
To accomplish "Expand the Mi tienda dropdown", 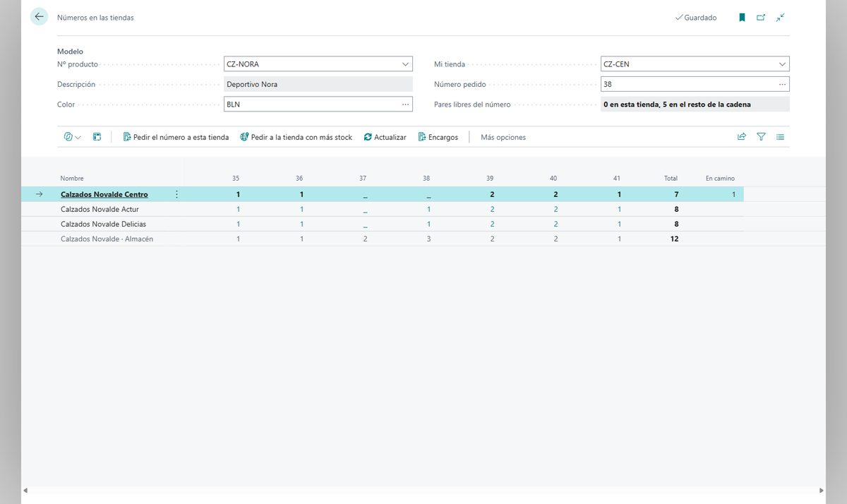I will [782, 64].
